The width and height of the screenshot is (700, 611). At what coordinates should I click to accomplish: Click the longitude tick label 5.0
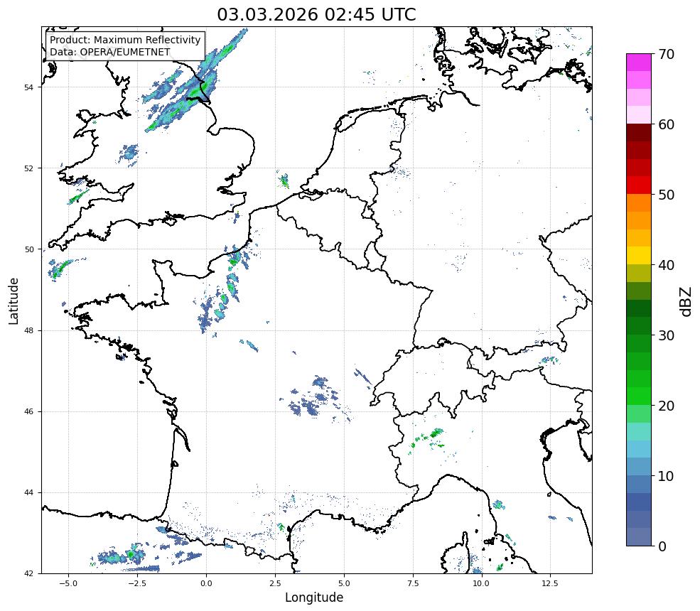pyautogui.click(x=344, y=583)
